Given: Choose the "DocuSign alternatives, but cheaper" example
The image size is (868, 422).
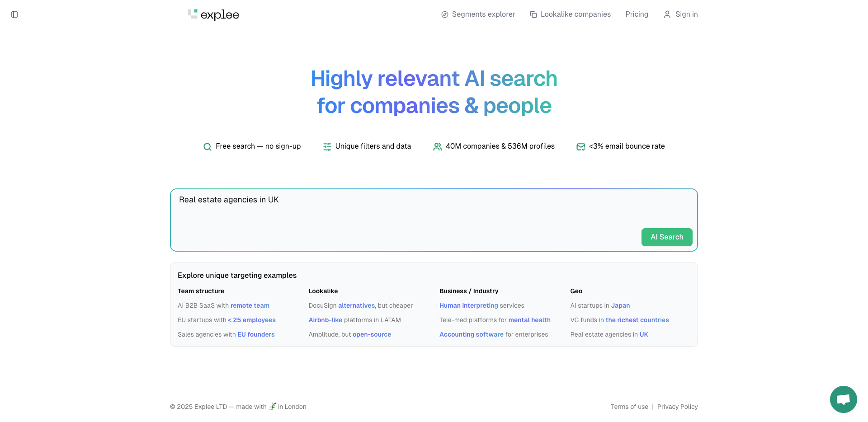Looking at the screenshot, I should click(x=360, y=306).
